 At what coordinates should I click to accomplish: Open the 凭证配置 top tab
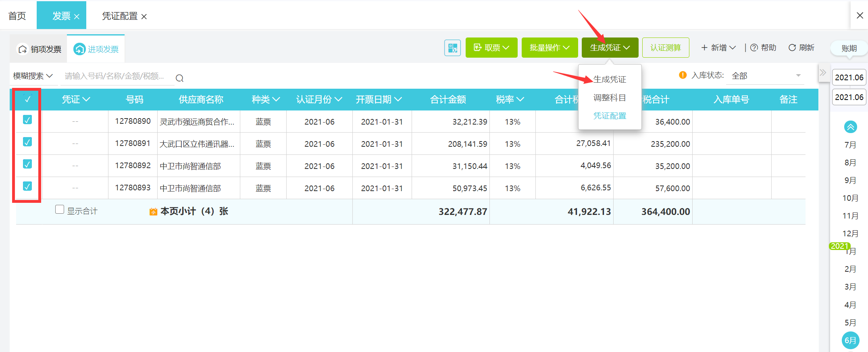119,16
